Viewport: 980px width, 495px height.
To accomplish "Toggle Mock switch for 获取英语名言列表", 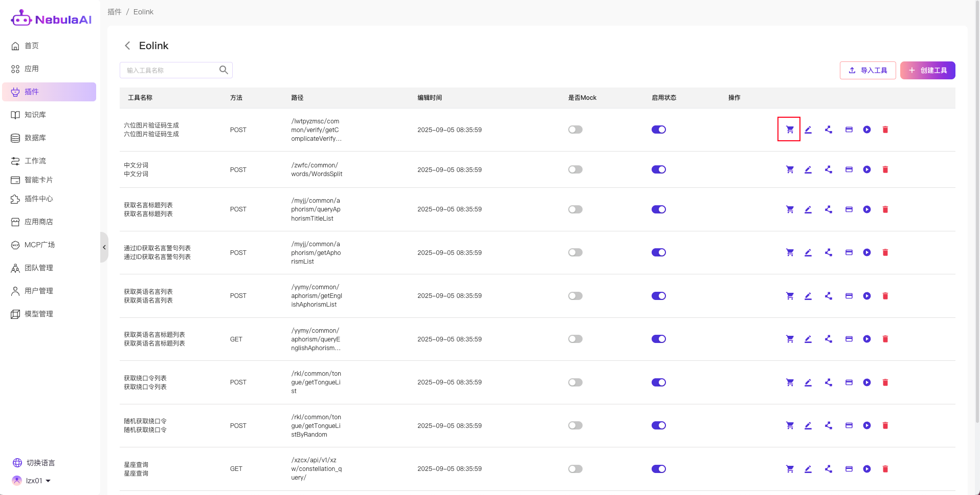I will pyautogui.click(x=575, y=296).
